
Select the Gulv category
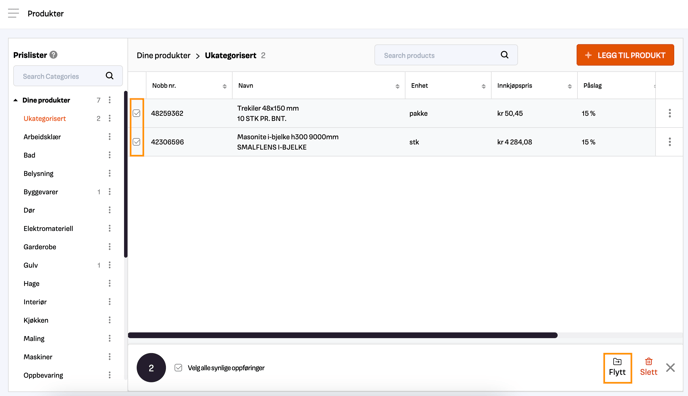[x=31, y=265]
